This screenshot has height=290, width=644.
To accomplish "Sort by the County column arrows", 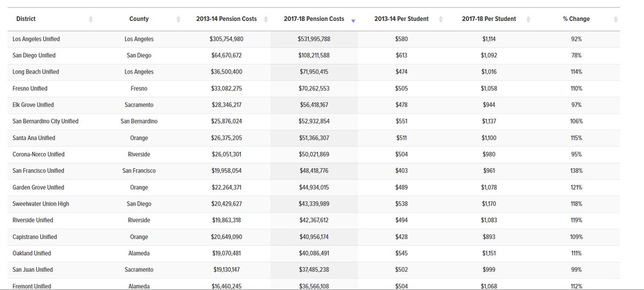I will click(x=178, y=19).
